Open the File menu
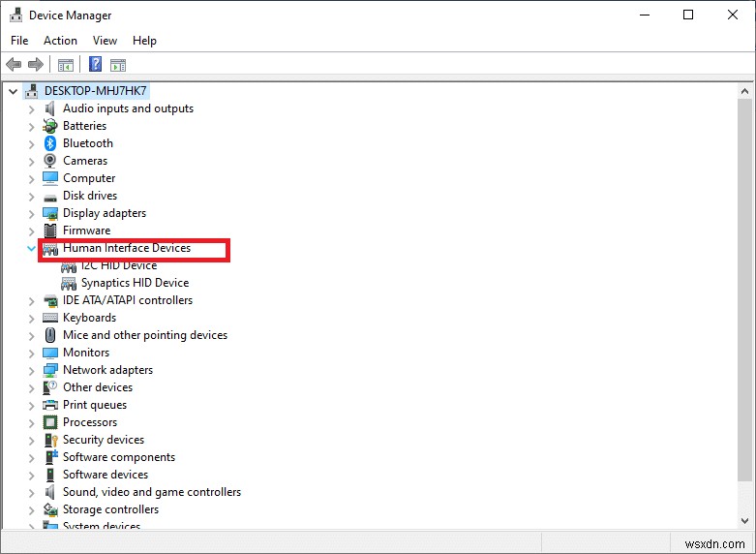The image size is (756, 554). pyautogui.click(x=19, y=41)
